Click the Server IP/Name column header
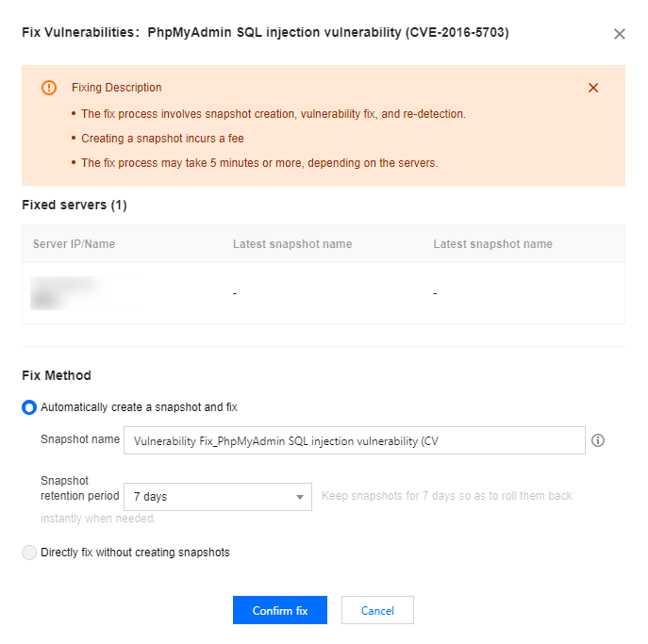The width and height of the screenshot is (648, 644). [74, 244]
